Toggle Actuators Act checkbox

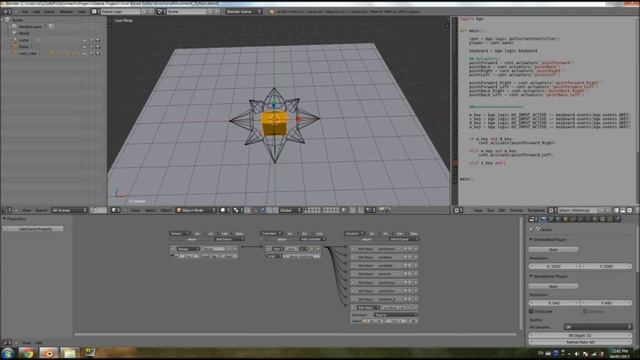[381, 234]
